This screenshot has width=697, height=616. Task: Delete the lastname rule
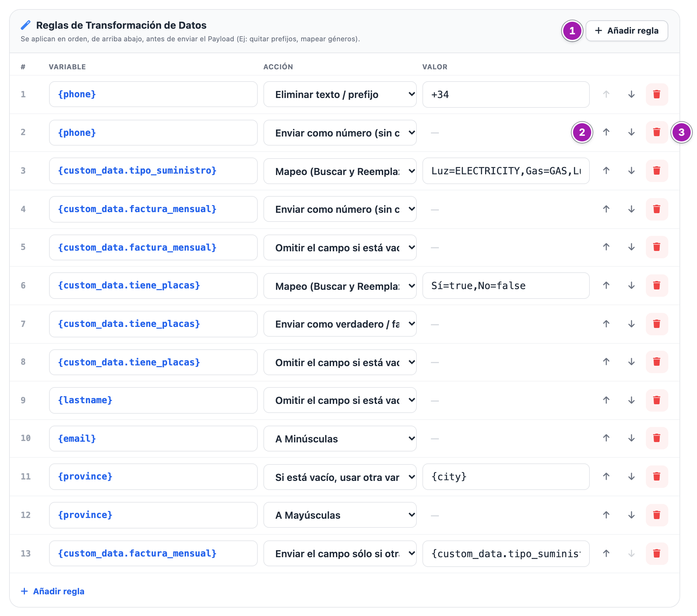coord(657,400)
